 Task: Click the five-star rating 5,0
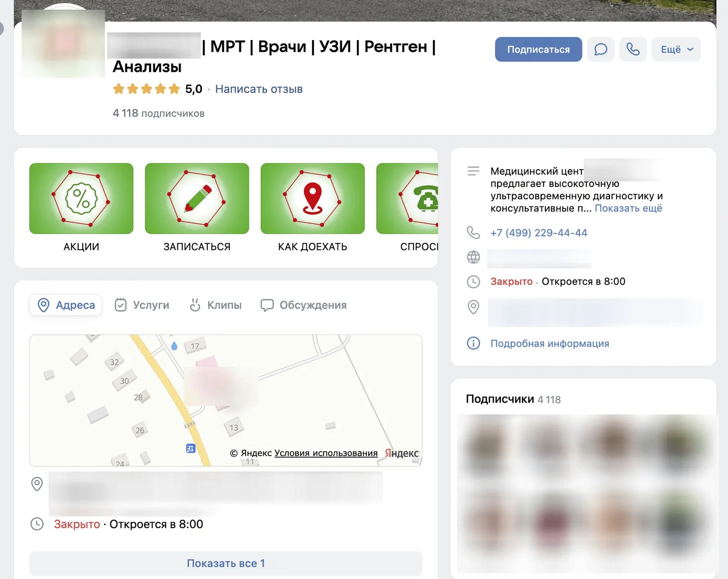pos(157,89)
